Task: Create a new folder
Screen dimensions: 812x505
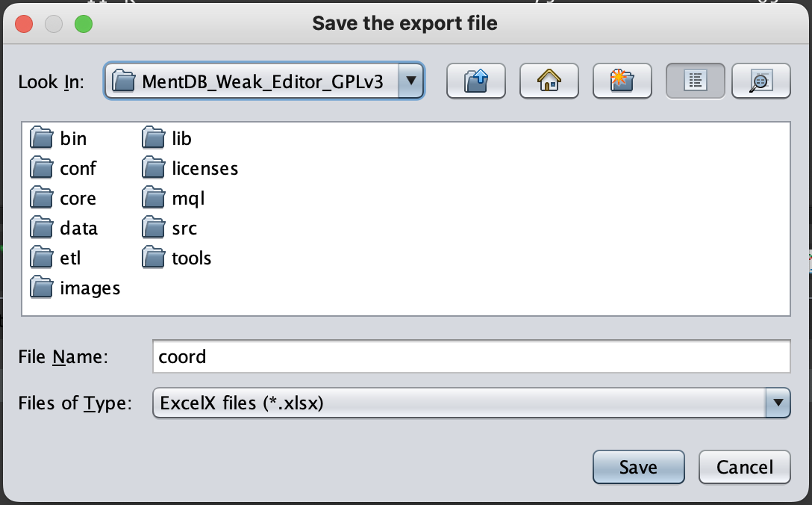Action: [x=622, y=81]
